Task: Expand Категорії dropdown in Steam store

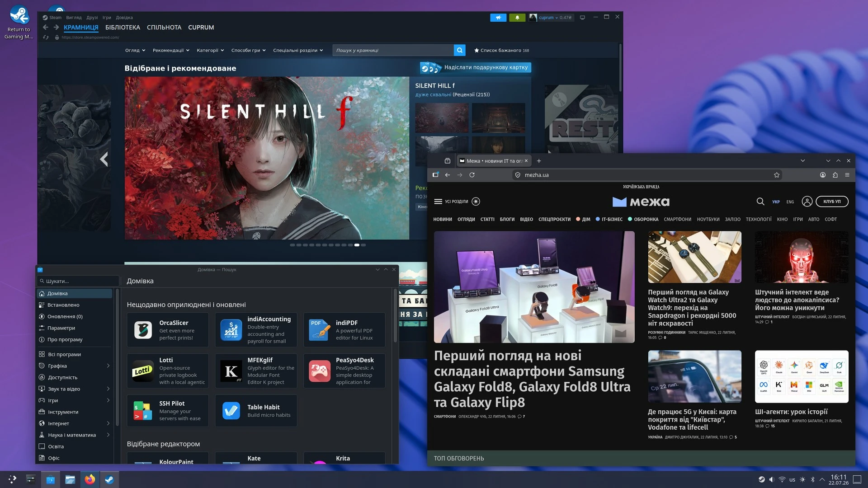Action: (210, 50)
